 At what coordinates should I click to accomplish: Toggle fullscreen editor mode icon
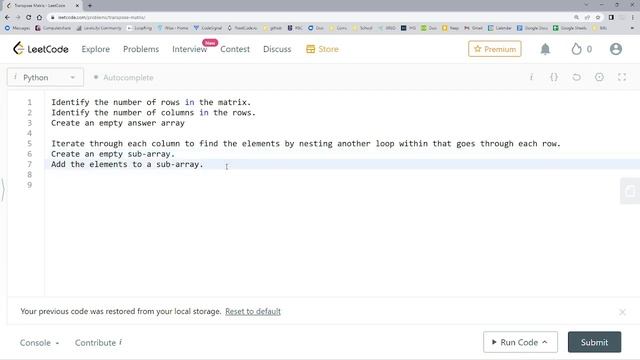tap(622, 77)
